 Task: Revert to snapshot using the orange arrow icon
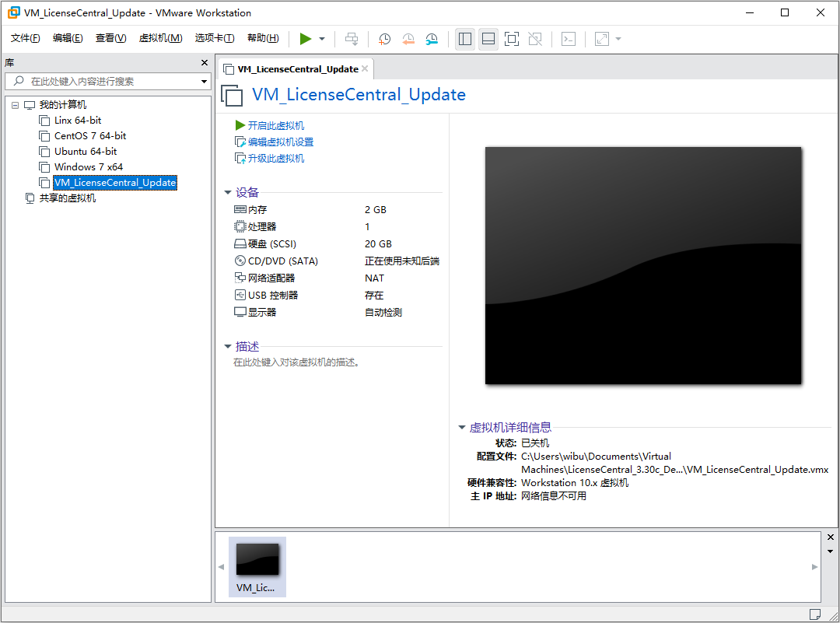tap(408, 39)
